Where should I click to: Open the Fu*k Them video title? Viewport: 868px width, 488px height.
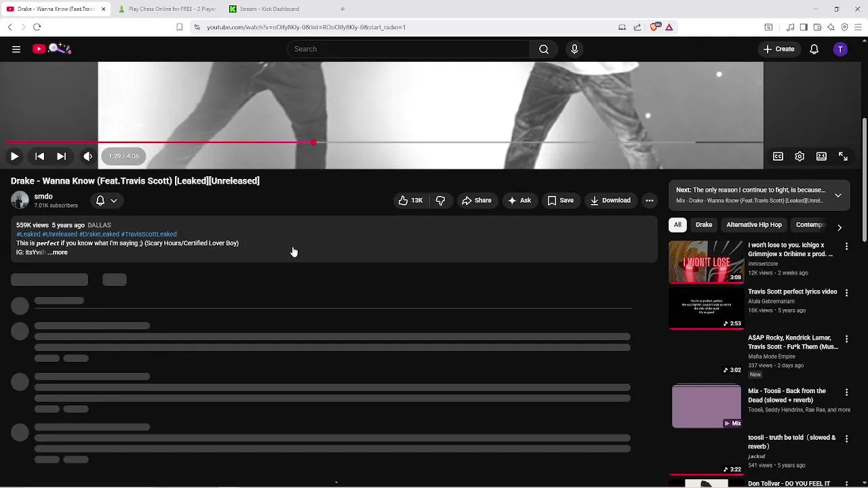(793, 342)
